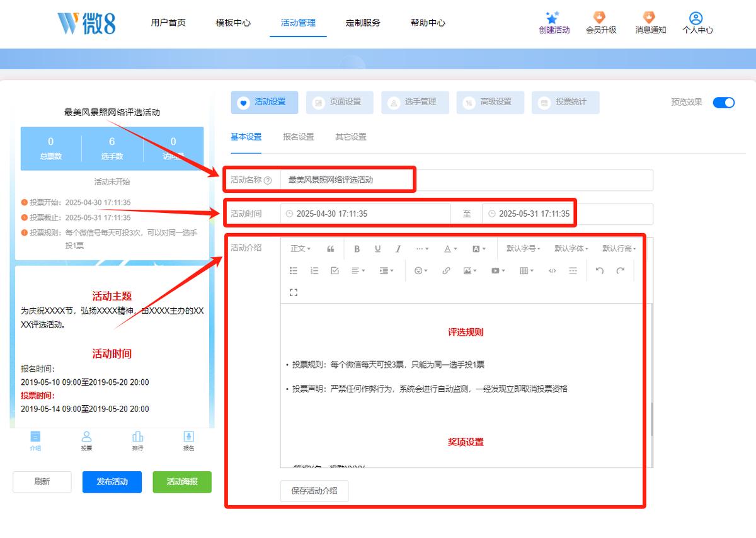This screenshot has height=538, width=756.
Task: Open the 默认字号 font size dropdown
Action: coord(524,249)
